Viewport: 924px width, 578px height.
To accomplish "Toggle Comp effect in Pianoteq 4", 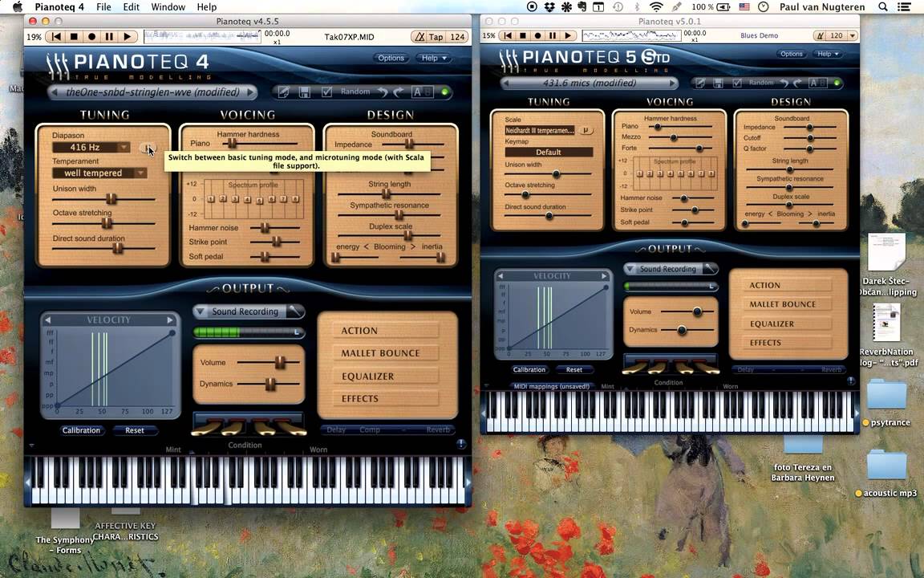I will pos(370,430).
